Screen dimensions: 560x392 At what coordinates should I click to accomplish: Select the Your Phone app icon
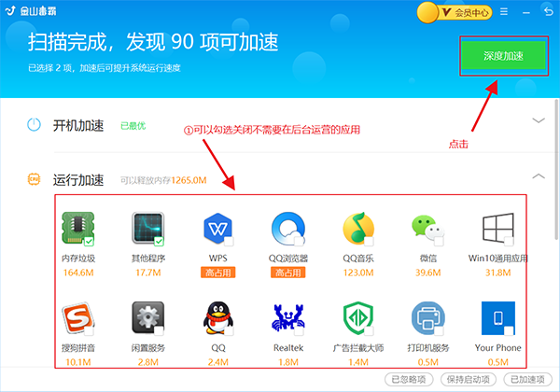(x=497, y=318)
